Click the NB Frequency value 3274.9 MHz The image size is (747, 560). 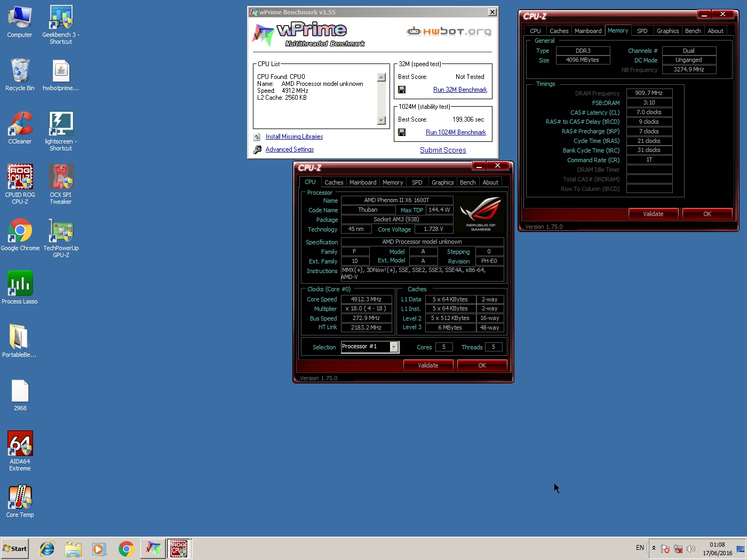tap(689, 70)
